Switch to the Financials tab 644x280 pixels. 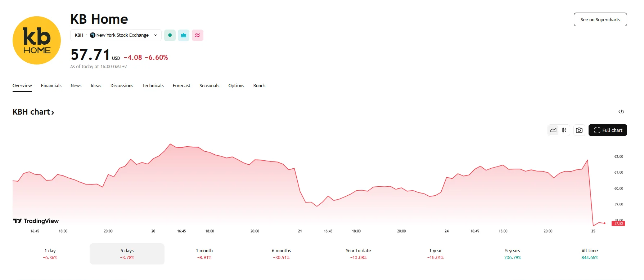51,86
